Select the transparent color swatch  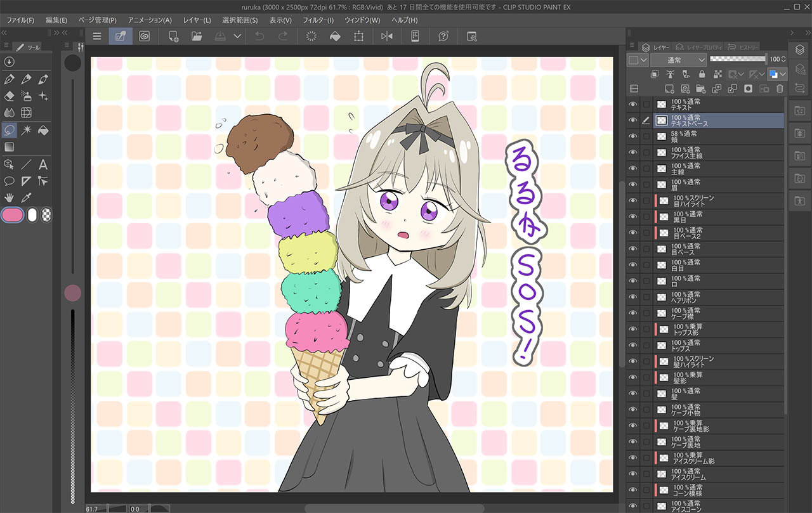pos(47,216)
